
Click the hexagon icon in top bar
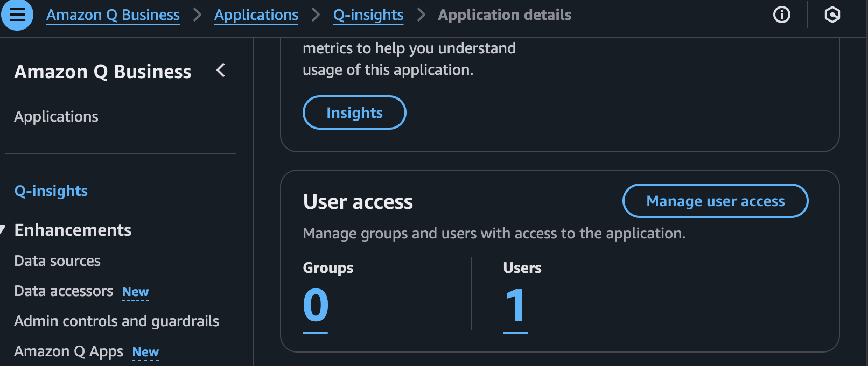pos(832,15)
